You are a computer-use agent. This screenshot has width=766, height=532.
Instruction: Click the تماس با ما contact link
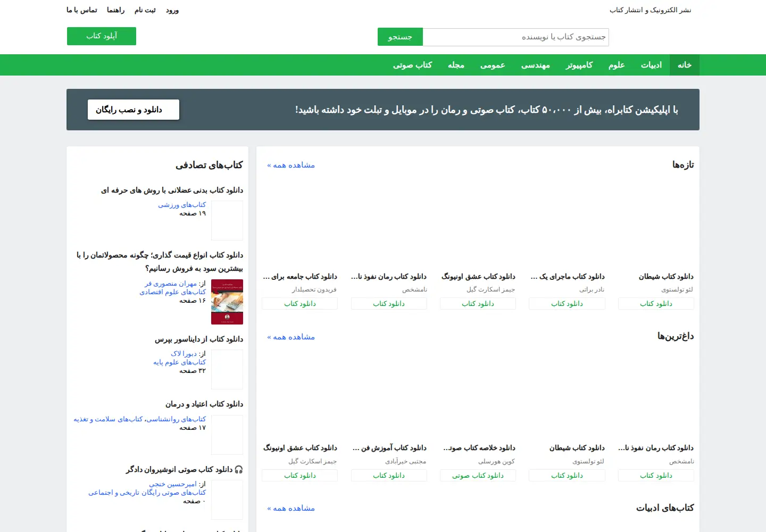coord(82,10)
